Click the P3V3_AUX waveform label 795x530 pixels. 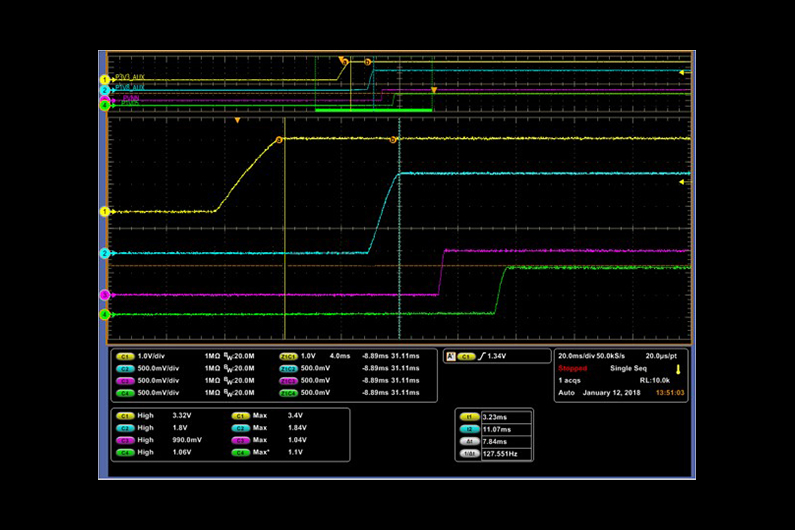pos(130,77)
